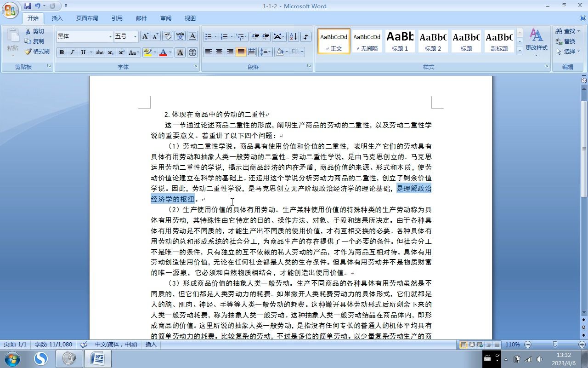Screen dimensions: 588x368
Task: Apply subscript formatting
Action: pos(111,52)
